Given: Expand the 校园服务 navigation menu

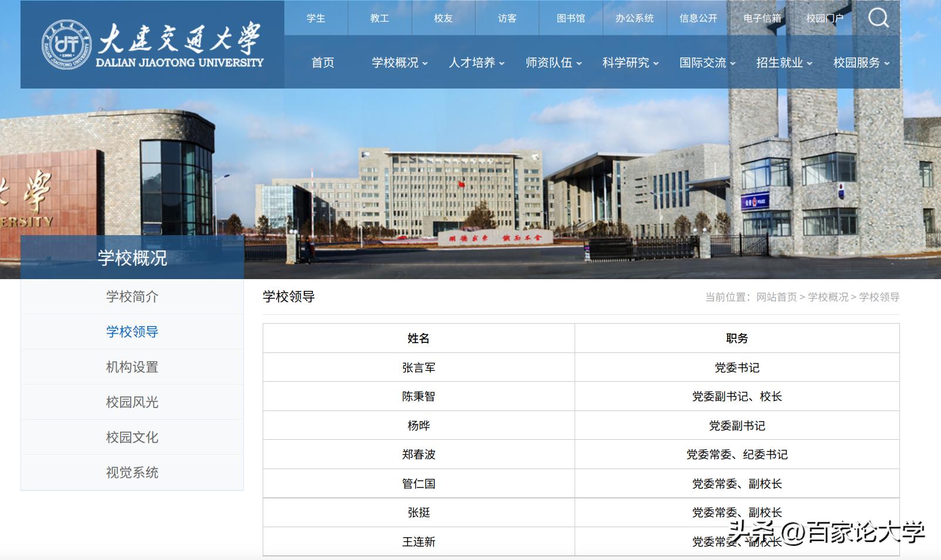Looking at the screenshot, I should [x=861, y=63].
